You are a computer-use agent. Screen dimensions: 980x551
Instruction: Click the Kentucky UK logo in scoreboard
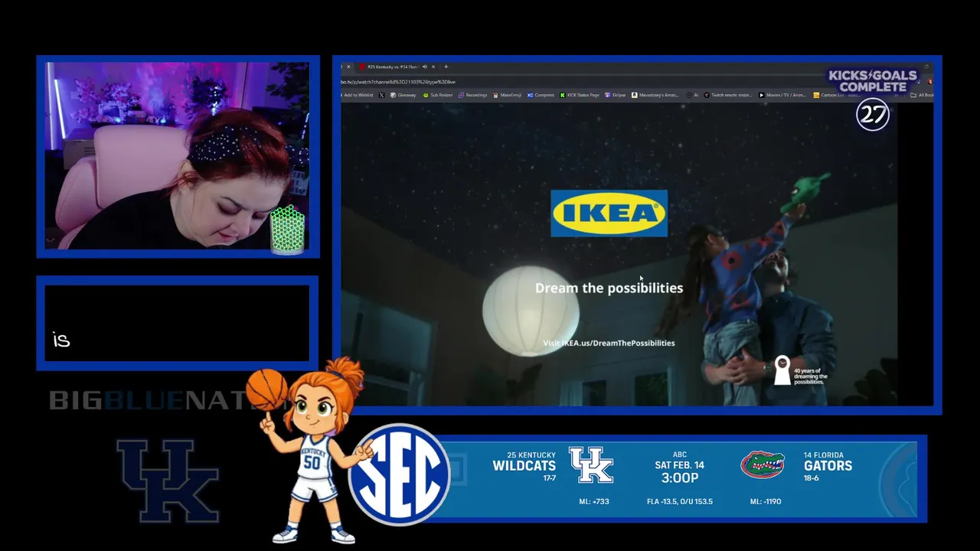[591, 465]
